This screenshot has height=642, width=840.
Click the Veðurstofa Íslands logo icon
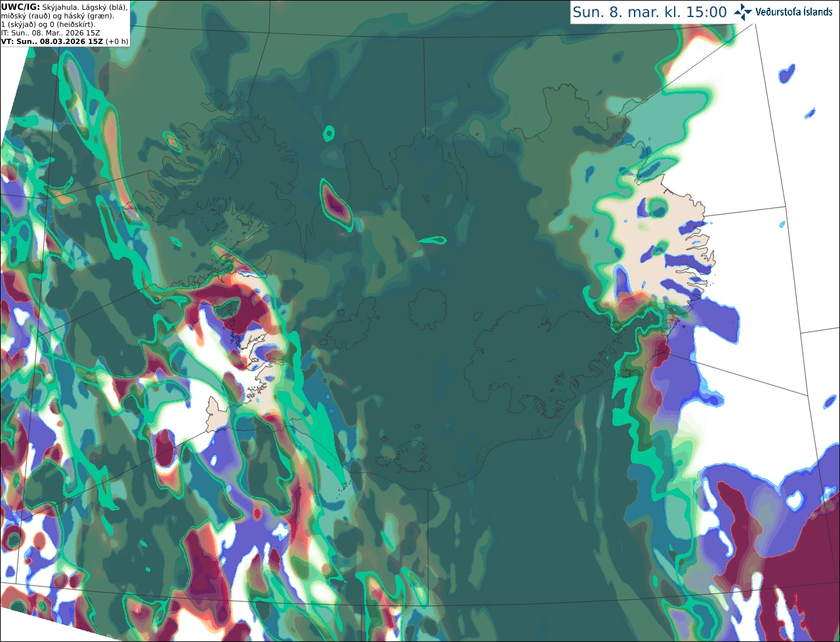coord(743,12)
